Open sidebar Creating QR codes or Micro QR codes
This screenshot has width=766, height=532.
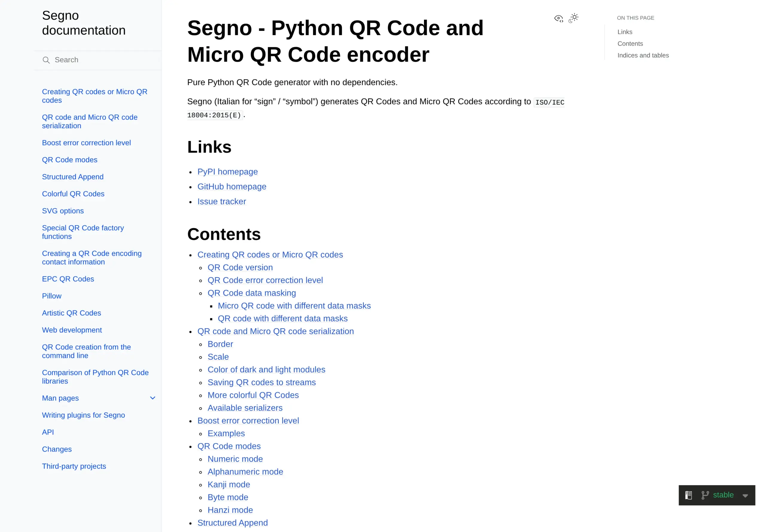click(95, 96)
